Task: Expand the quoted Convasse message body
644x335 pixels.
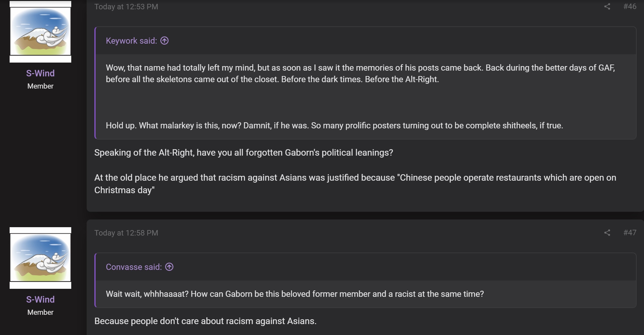Action: (366, 294)
